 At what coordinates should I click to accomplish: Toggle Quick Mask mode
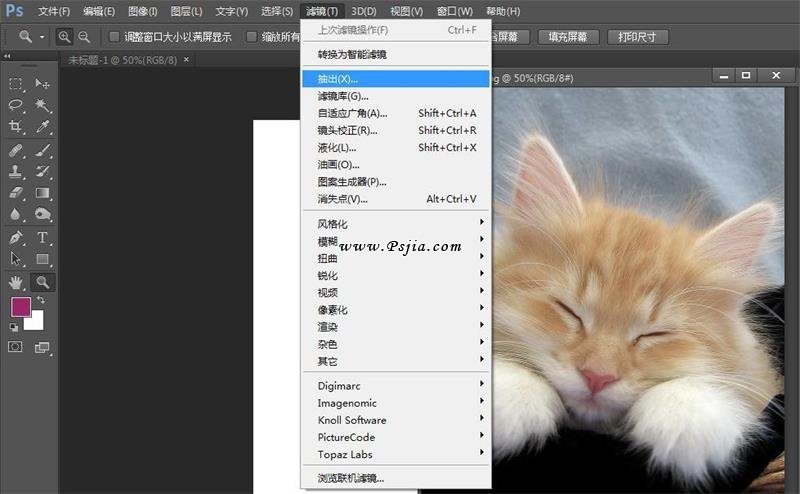tap(15, 347)
